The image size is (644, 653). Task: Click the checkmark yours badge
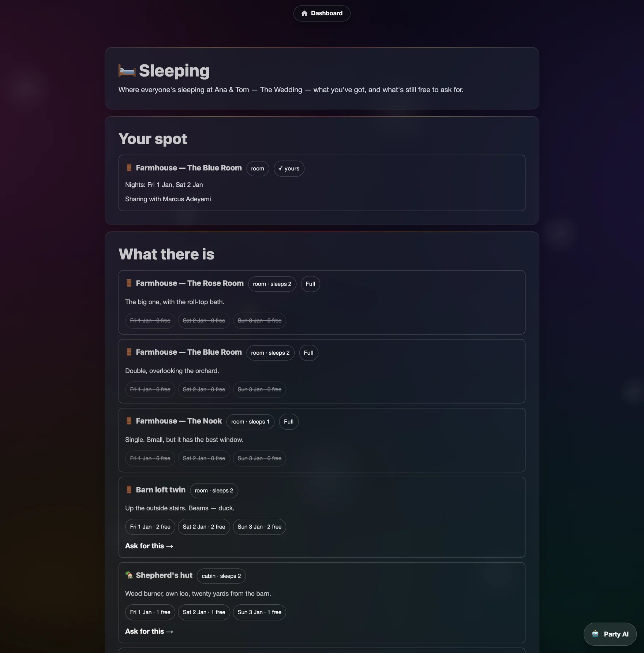pos(289,168)
